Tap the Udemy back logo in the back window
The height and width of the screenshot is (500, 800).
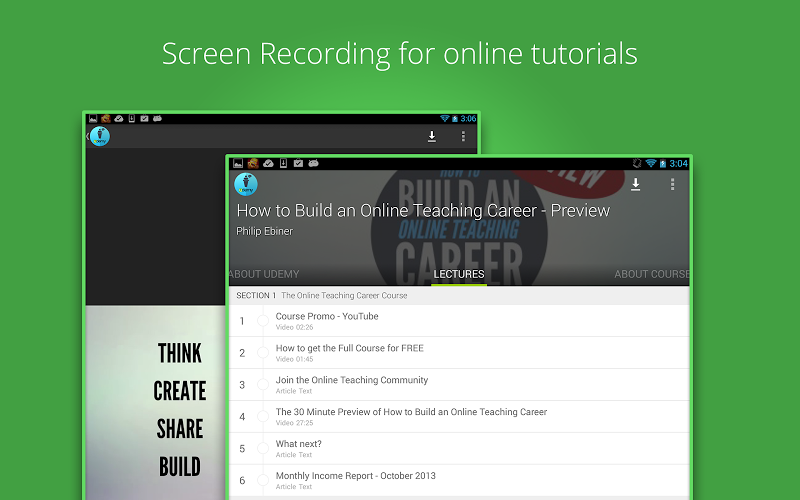click(99, 137)
